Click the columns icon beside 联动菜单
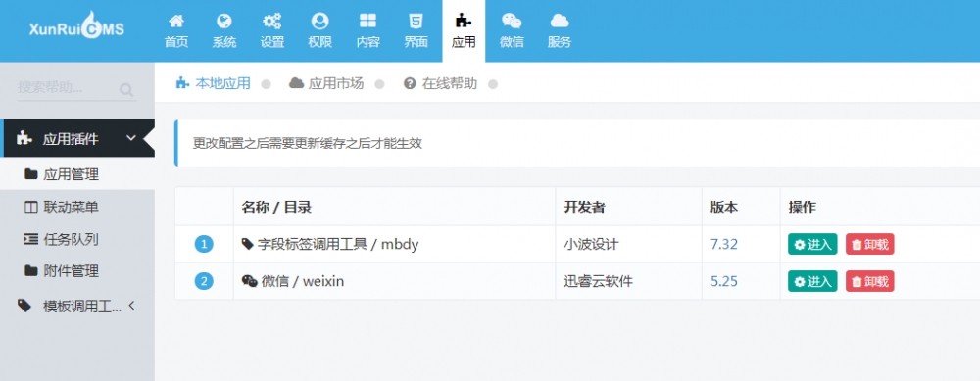Viewport: 980px width, 381px height. pyautogui.click(x=30, y=207)
